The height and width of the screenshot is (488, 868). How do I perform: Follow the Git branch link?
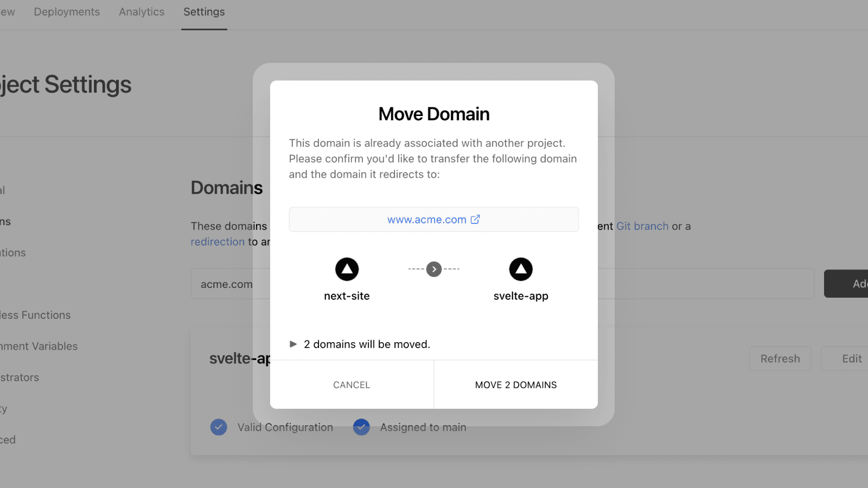click(x=642, y=226)
